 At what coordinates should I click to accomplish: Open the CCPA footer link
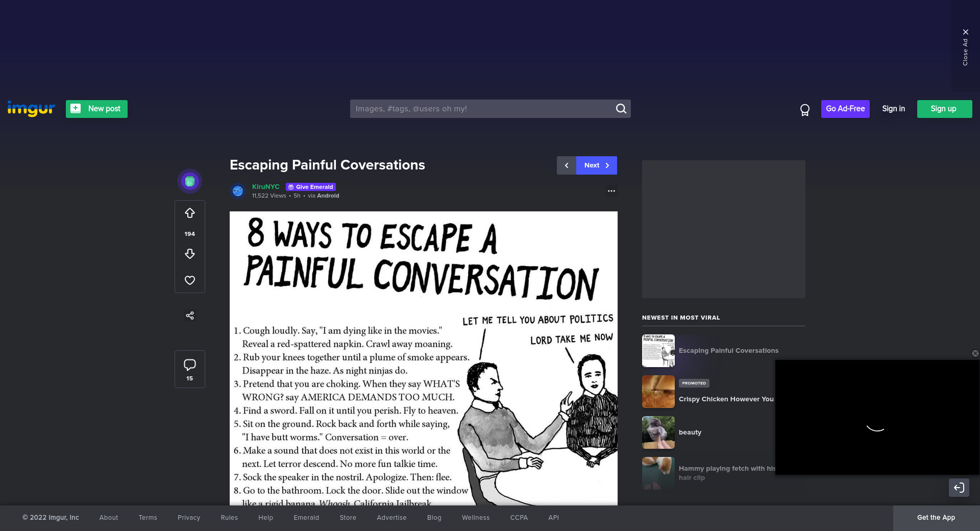coord(519,518)
